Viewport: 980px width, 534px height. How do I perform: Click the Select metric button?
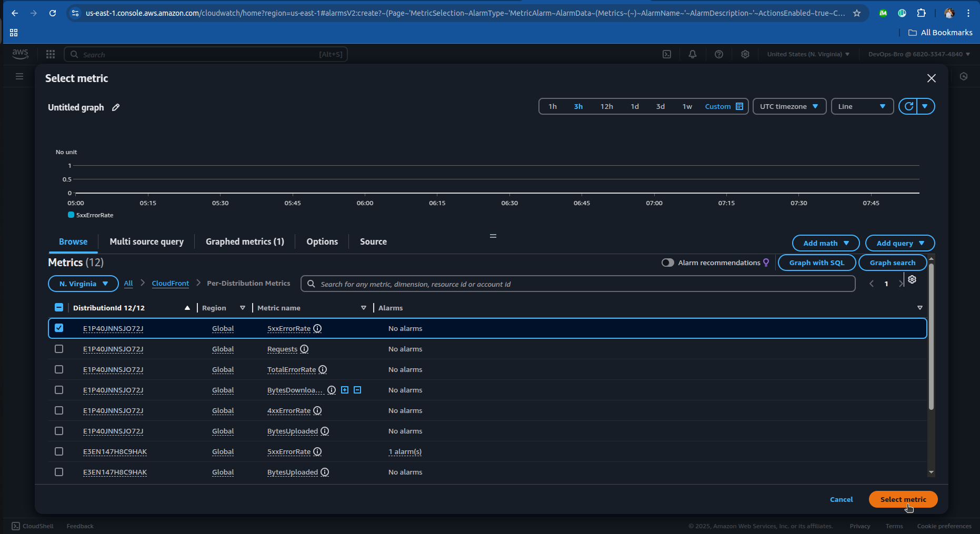click(x=903, y=499)
